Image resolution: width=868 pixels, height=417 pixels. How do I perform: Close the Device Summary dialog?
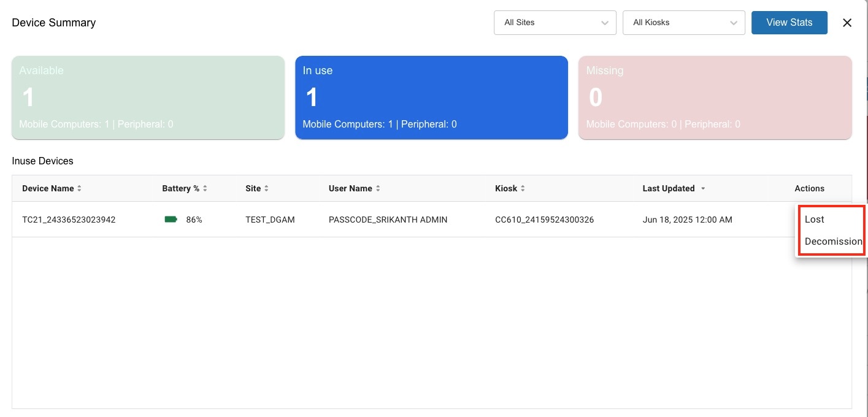(847, 23)
